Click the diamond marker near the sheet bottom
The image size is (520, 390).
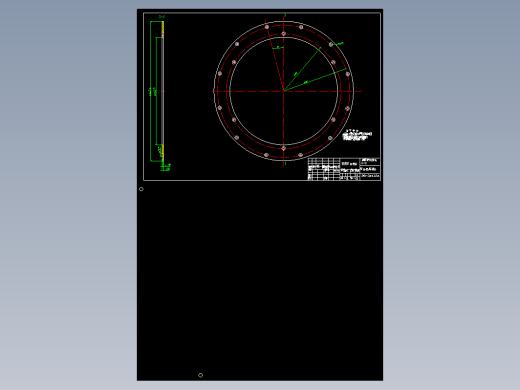click(200, 375)
